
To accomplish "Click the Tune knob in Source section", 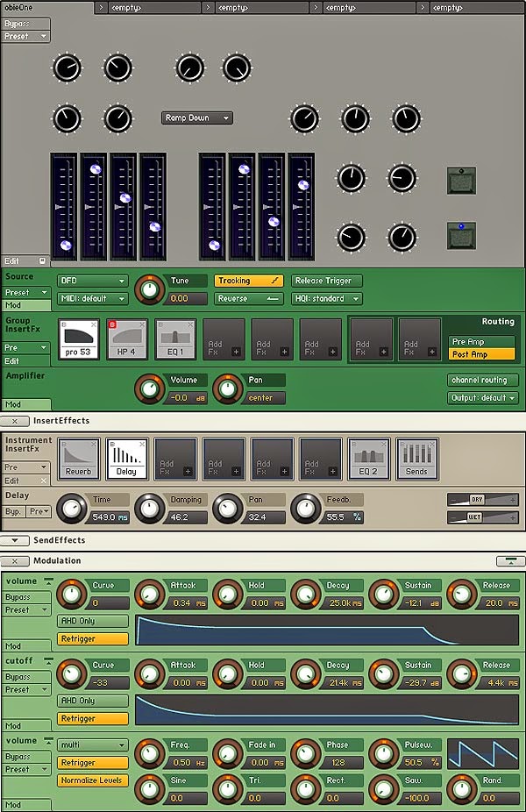I will (150, 289).
